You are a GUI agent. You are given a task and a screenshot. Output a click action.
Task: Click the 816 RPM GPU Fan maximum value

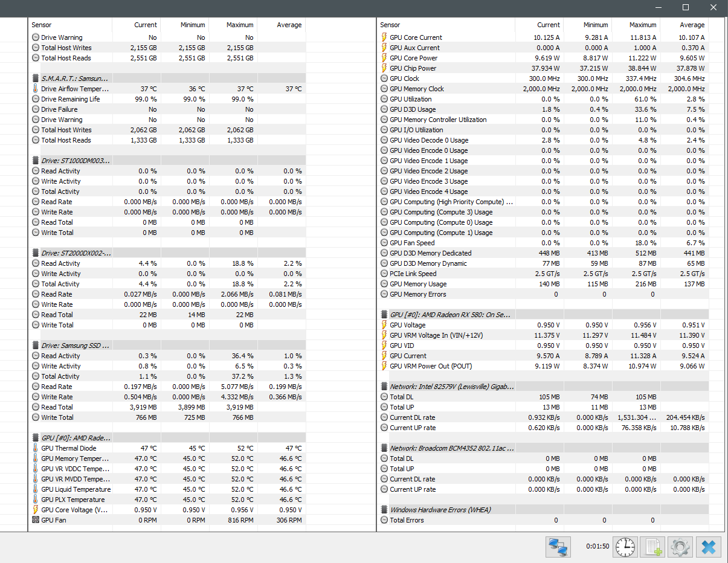tap(240, 520)
